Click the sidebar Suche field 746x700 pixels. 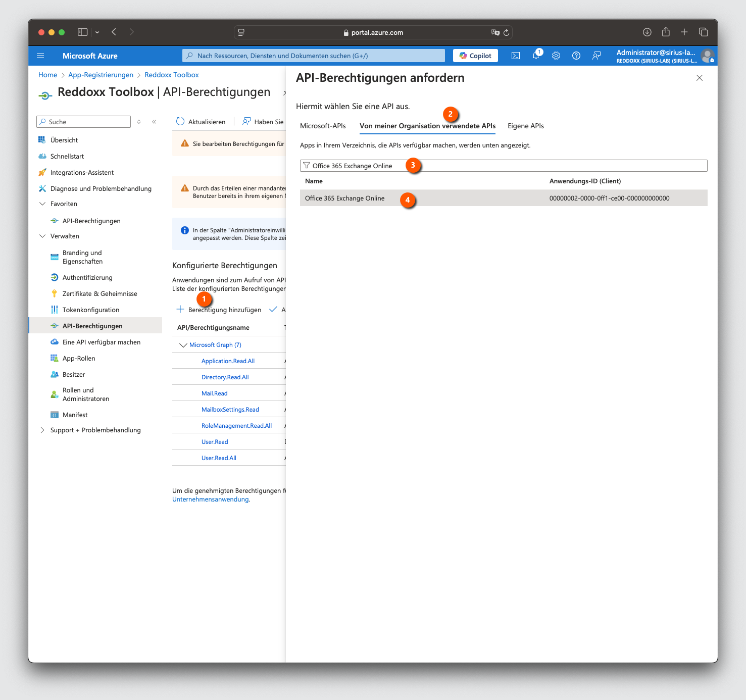tap(84, 122)
